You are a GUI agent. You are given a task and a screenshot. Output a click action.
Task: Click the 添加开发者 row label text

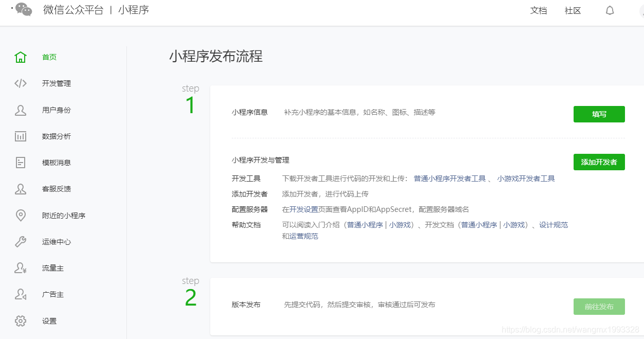coord(250,194)
